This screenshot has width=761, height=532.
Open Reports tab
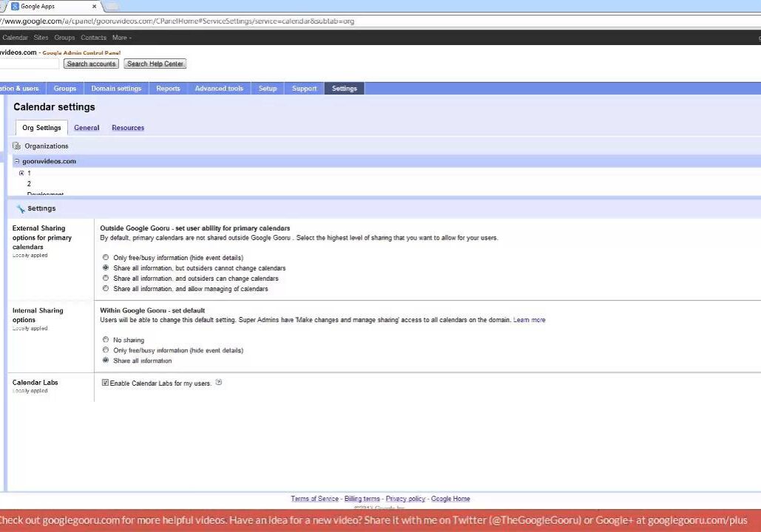[x=168, y=88]
